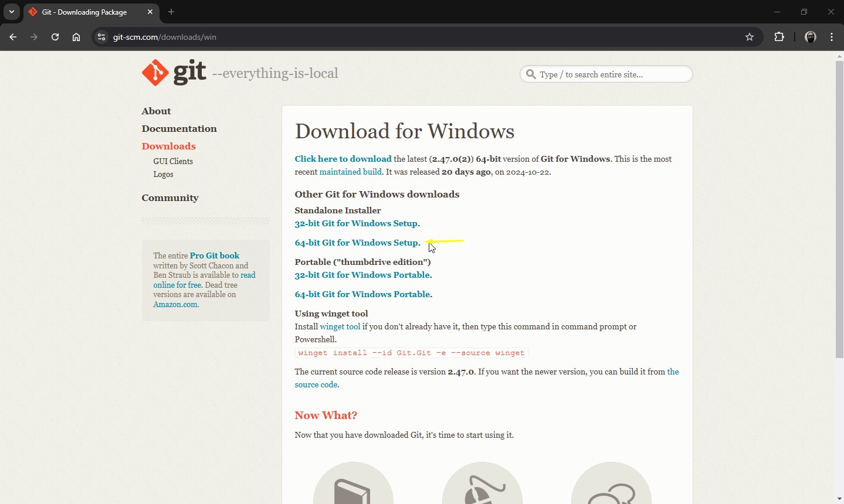Image resolution: width=844 pixels, height=504 pixels.
Task: Click the site search input field
Action: pyautogui.click(x=606, y=74)
